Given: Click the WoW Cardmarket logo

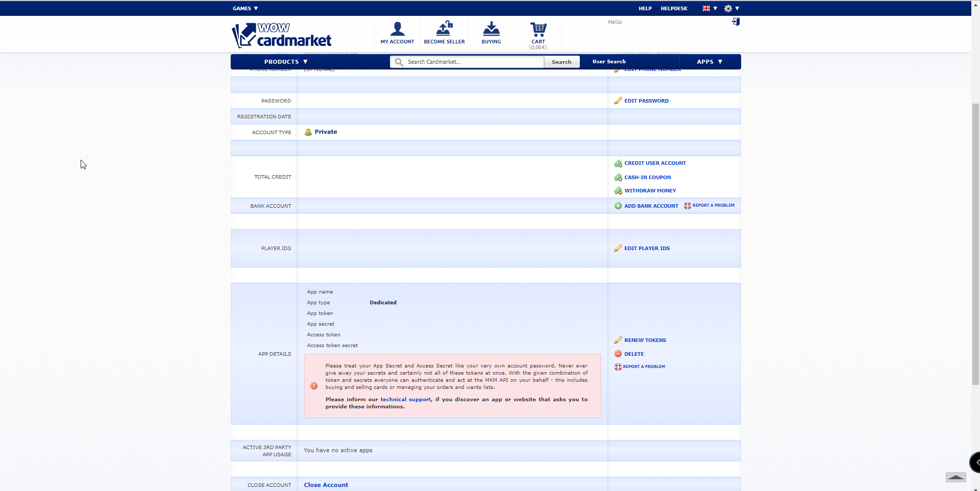Looking at the screenshot, I should pos(282,35).
